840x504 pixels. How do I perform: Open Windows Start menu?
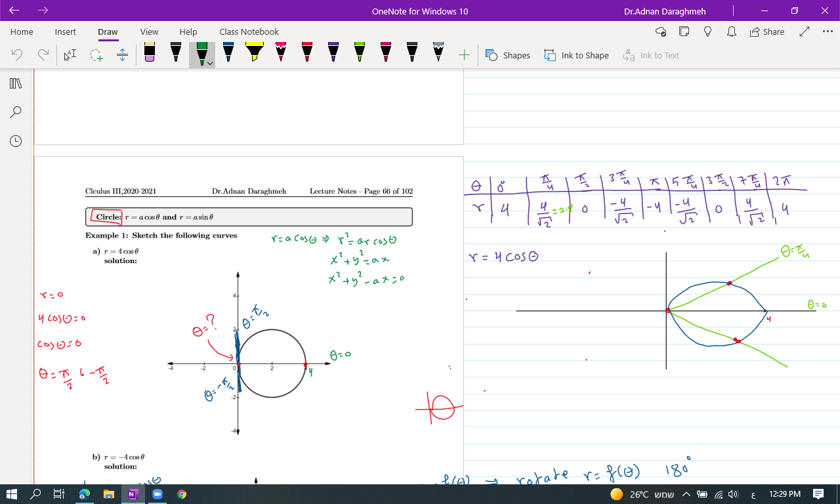point(12,494)
